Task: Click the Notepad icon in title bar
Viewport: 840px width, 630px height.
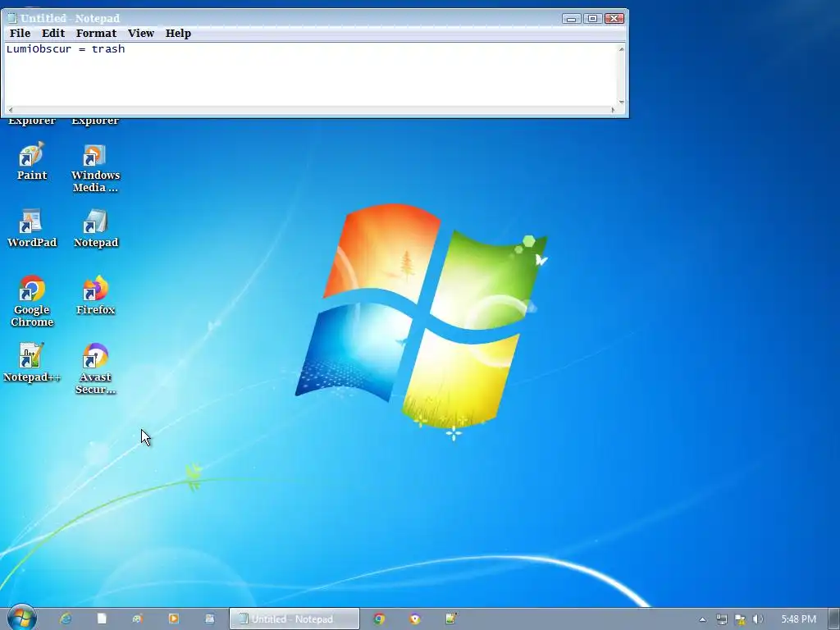Action: pyautogui.click(x=12, y=18)
